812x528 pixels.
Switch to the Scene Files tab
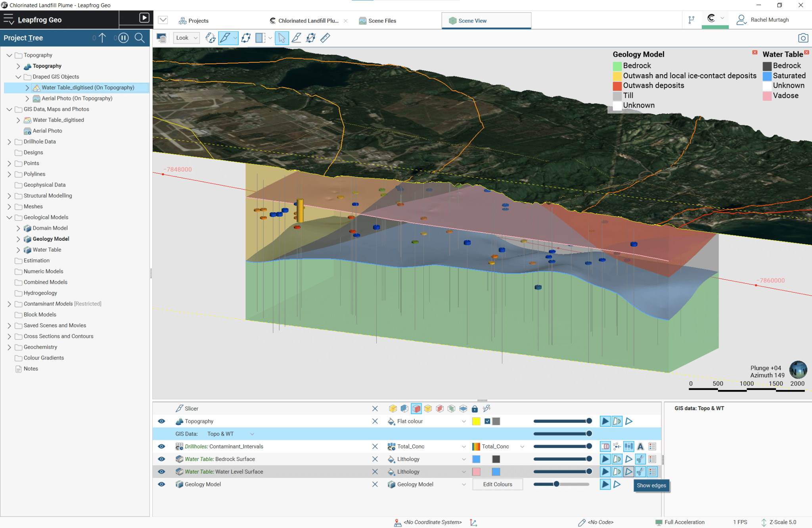pyautogui.click(x=377, y=21)
